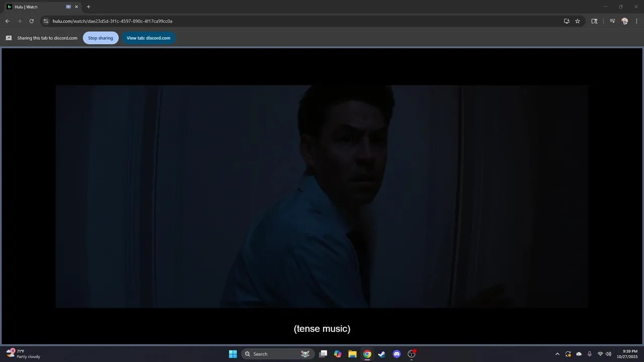Open Google Lens search icon in toolbar
Screen dimensions: 644x362
coord(594,21)
